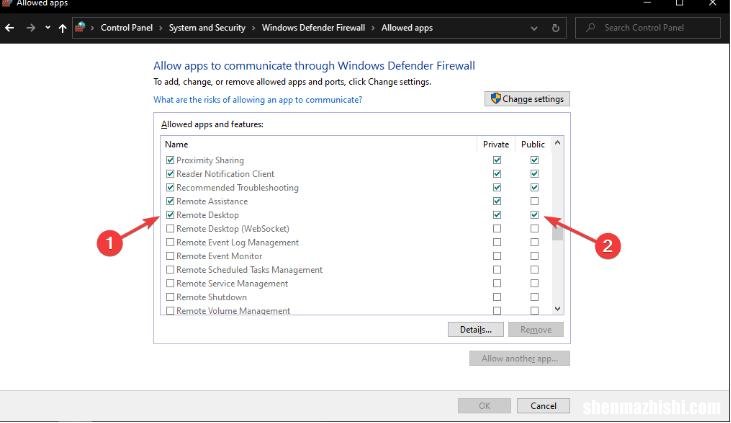Enable Private for Remote Desktop (WebSocket)
The height and width of the screenshot is (423, 731).
(497, 229)
